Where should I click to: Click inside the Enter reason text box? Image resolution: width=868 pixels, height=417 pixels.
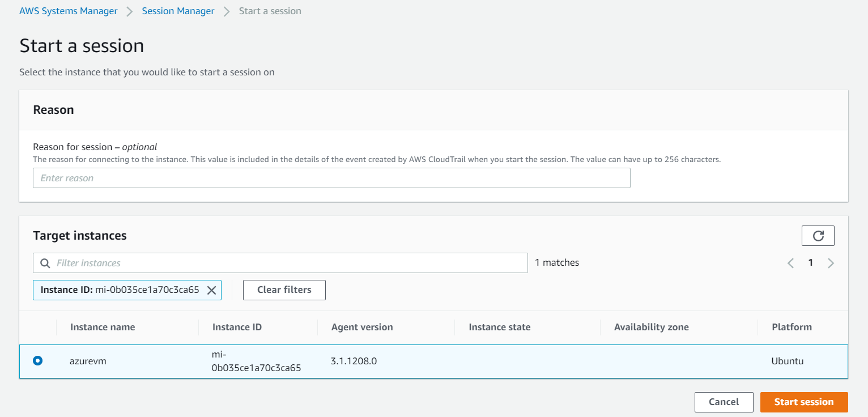[x=331, y=177]
